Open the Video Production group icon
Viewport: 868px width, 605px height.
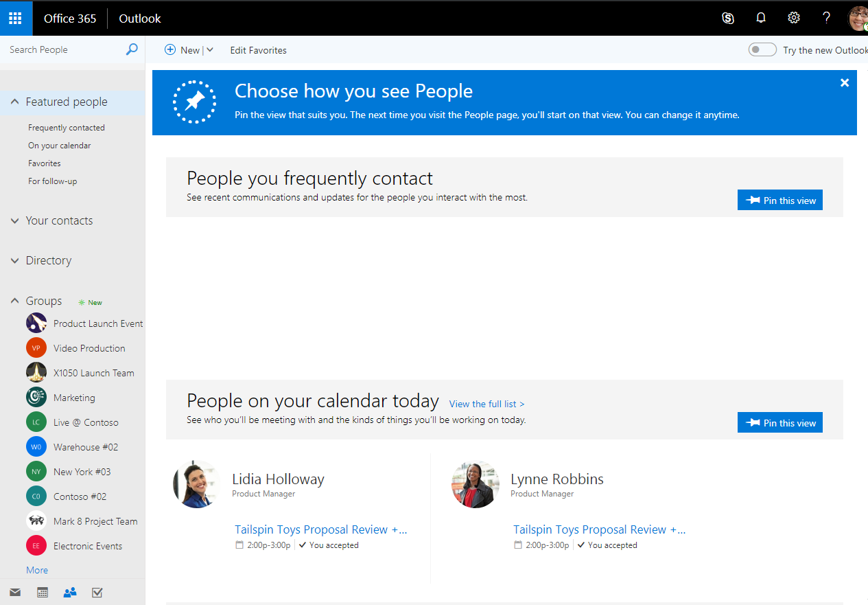(36, 347)
